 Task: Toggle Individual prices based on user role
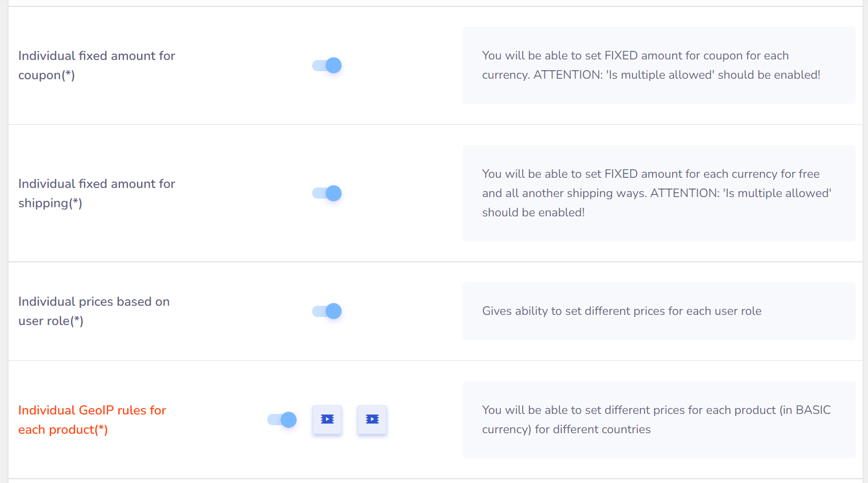pos(327,311)
